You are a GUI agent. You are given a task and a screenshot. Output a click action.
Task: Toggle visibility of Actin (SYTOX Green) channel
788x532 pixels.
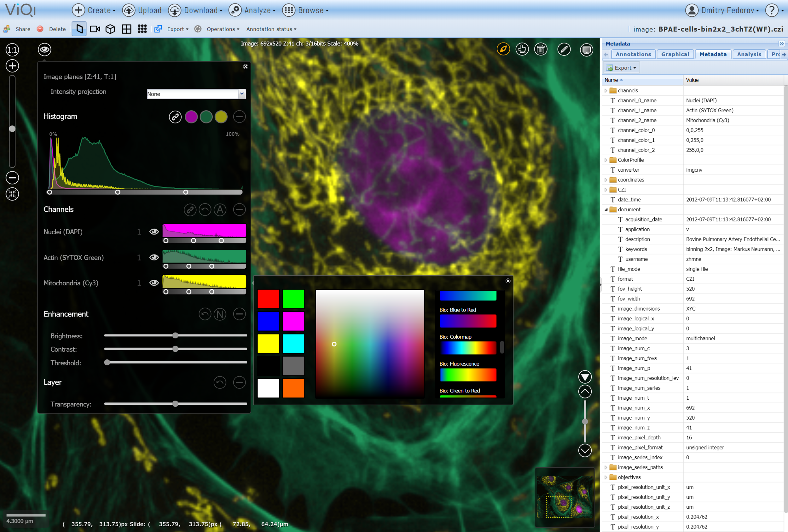pyautogui.click(x=154, y=256)
